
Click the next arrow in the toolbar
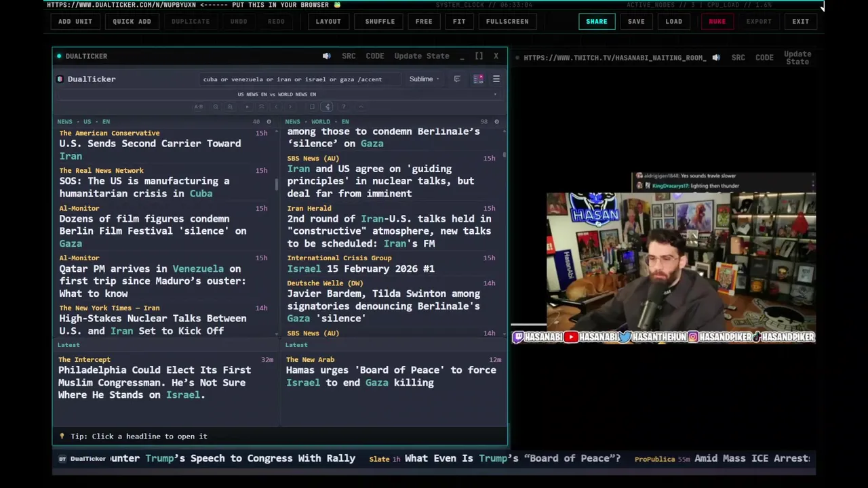290,106
